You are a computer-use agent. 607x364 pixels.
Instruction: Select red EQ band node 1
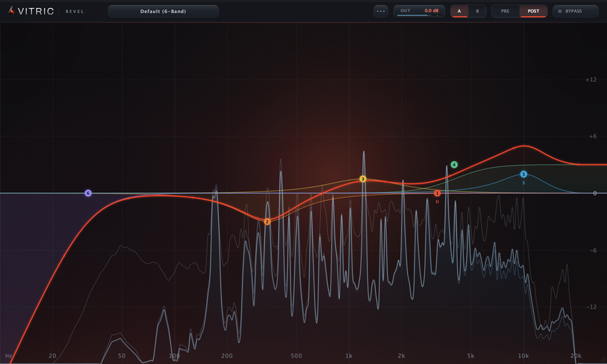pos(437,193)
